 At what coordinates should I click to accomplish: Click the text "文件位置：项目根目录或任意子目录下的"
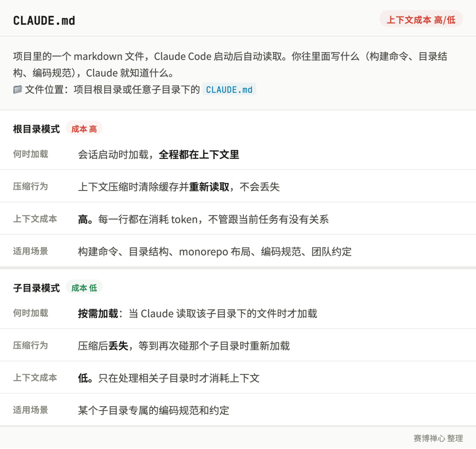pos(112,90)
